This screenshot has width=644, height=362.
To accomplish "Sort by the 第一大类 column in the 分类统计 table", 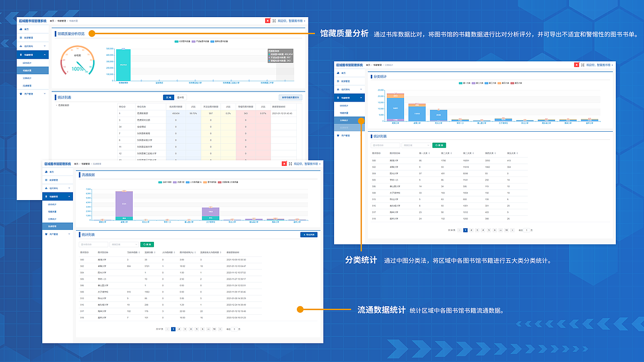I will 425,153.
